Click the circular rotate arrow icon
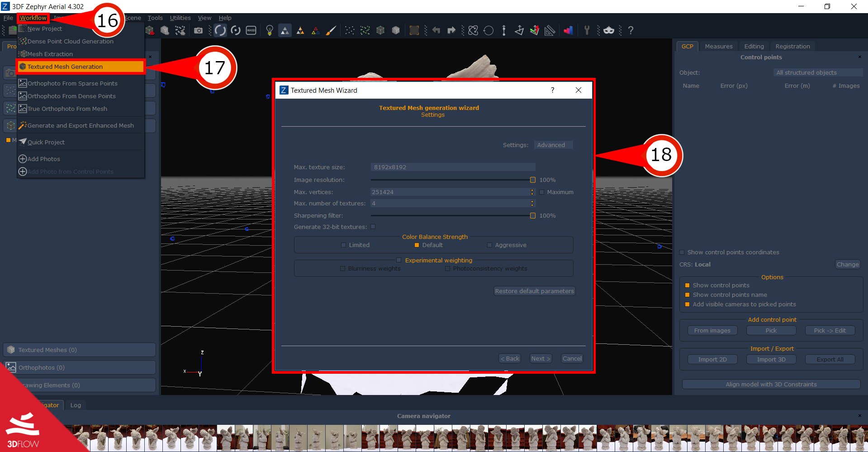The height and width of the screenshot is (452, 868). click(x=489, y=30)
